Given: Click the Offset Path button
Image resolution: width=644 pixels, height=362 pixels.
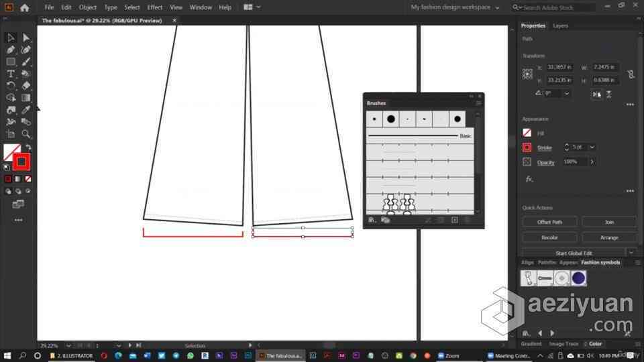Looking at the screenshot, I should tap(549, 222).
